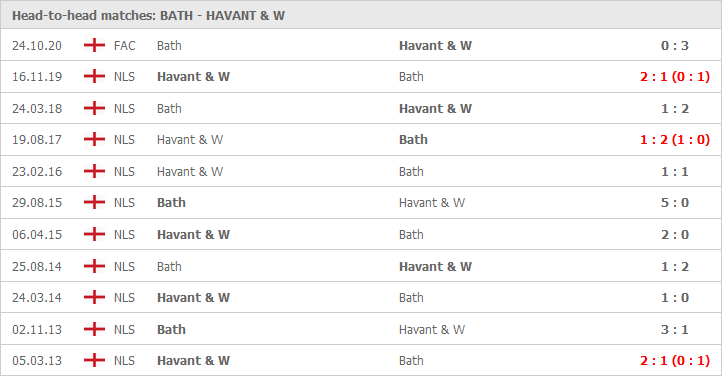Image resolution: width=722 pixels, height=376 pixels.
Task: Click the flag icon next to 19.08.17
Action: (x=94, y=139)
